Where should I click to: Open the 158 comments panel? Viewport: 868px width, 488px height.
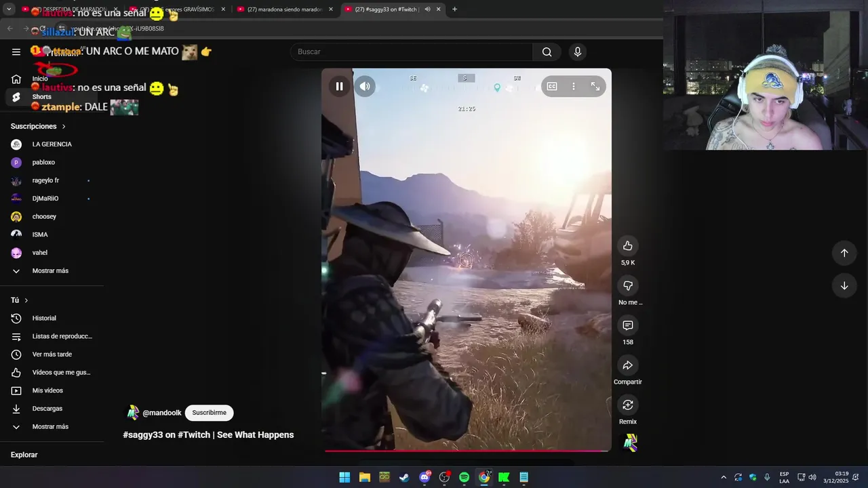628,325
